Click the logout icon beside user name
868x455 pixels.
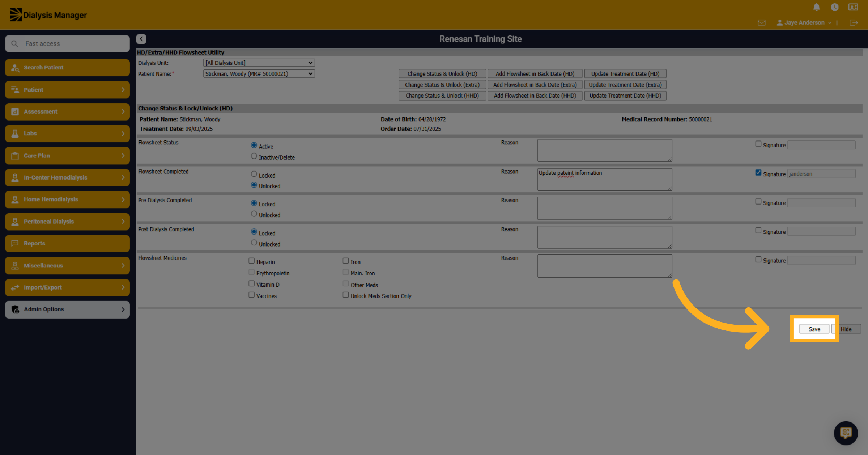854,22
